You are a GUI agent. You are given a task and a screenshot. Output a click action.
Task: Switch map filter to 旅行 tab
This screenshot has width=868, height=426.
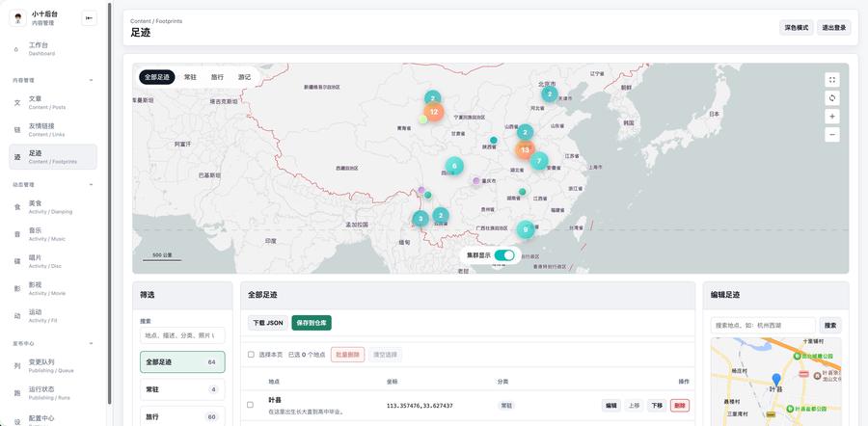[217, 77]
